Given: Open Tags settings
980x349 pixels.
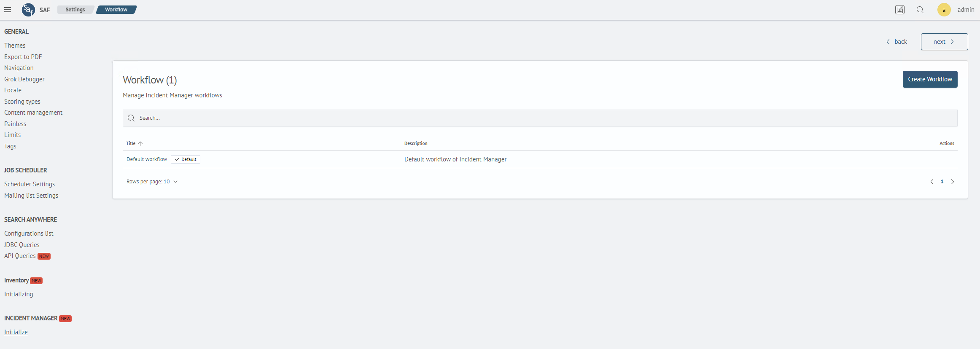Looking at the screenshot, I should (x=10, y=146).
